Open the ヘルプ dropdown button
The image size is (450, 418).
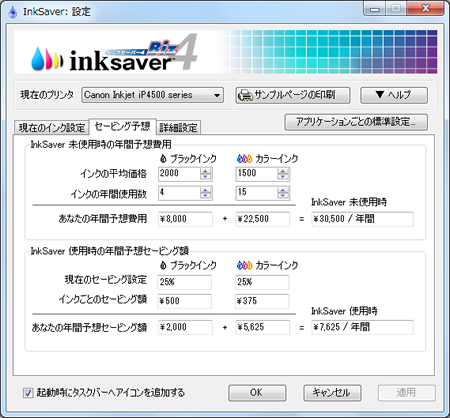click(394, 95)
